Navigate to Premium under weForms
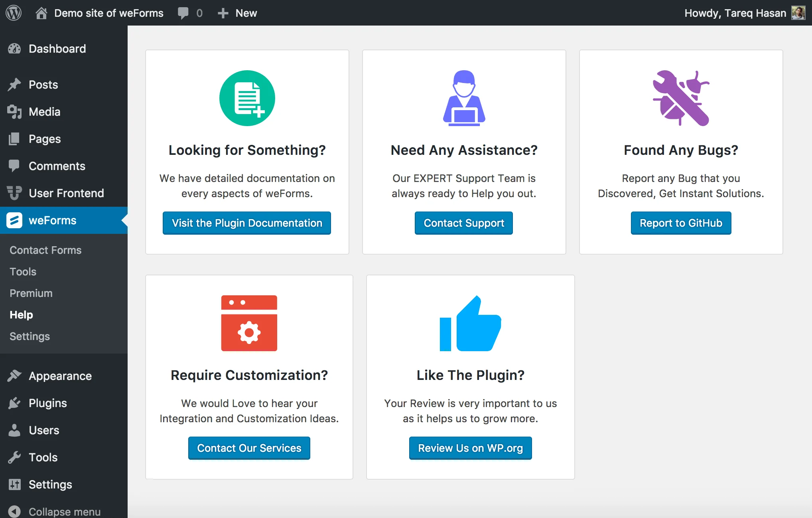 click(31, 293)
